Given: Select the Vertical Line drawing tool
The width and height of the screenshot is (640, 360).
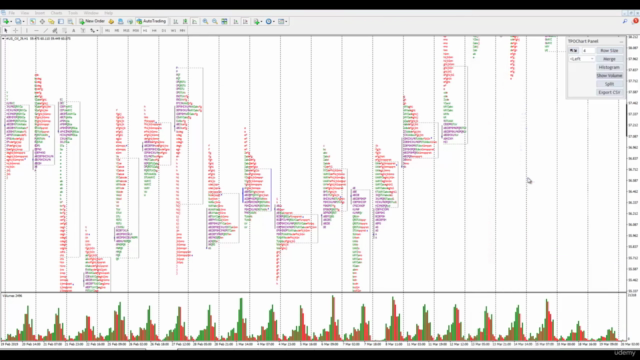Looking at the screenshot, I should (x=27, y=31).
